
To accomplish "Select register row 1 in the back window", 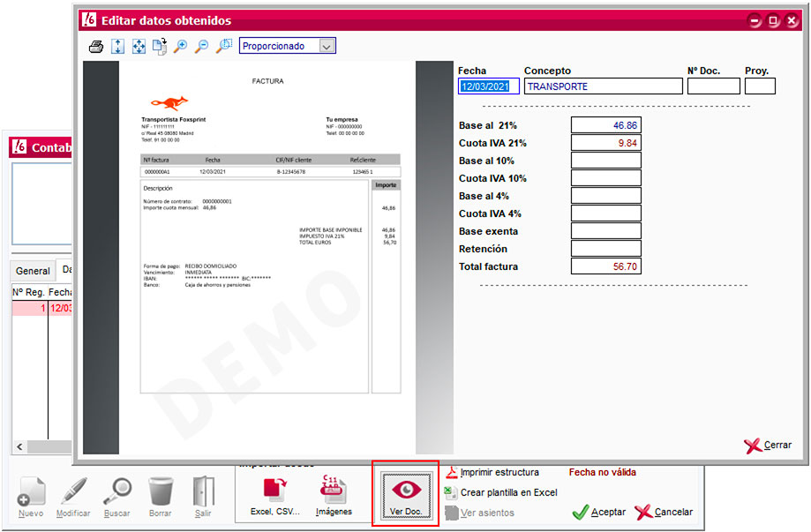I will click(x=41, y=308).
